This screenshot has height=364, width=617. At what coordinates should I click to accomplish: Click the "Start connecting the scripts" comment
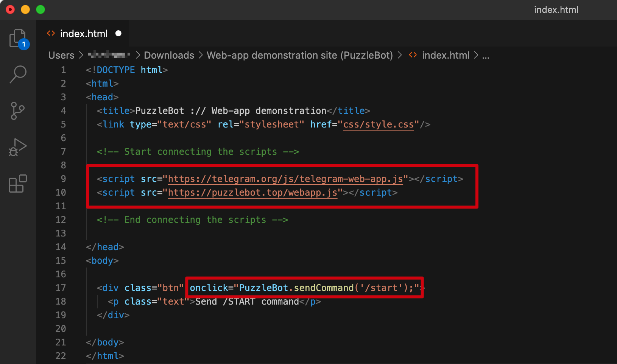(x=198, y=152)
